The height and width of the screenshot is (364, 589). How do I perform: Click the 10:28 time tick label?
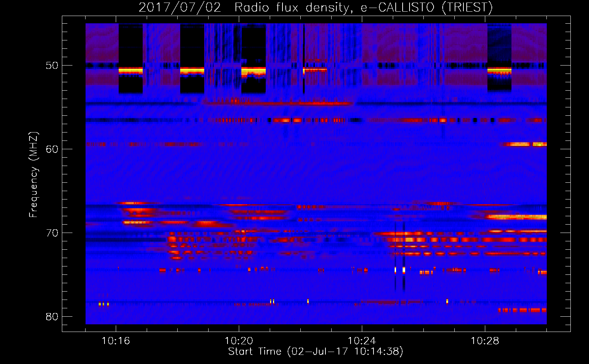485,341
